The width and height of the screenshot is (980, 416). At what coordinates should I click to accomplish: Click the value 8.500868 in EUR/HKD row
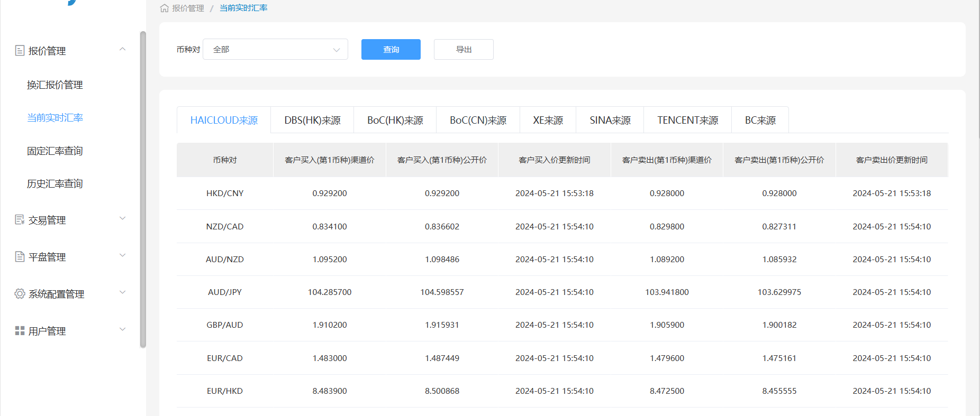[442, 391]
